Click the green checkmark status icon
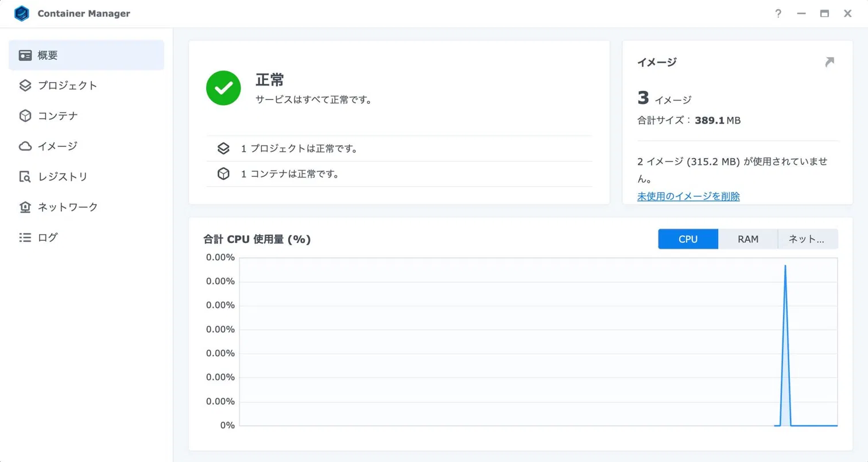868x462 pixels. (x=223, y=88)
